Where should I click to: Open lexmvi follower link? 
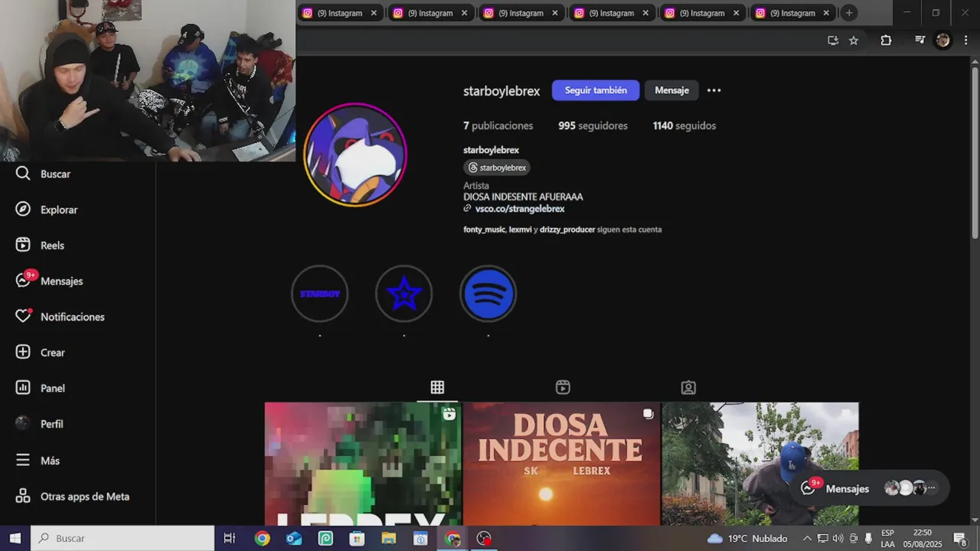(520, 230)
